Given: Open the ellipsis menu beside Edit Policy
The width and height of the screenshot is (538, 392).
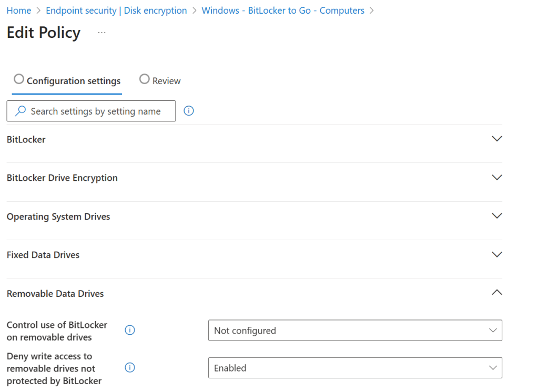Looking at the screenshot, I should 101,33.
